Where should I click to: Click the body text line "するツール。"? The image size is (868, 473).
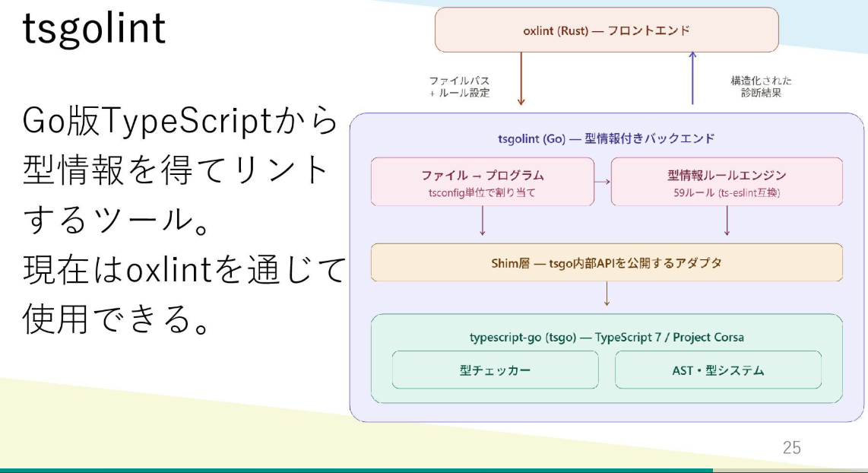click(117, 219)
